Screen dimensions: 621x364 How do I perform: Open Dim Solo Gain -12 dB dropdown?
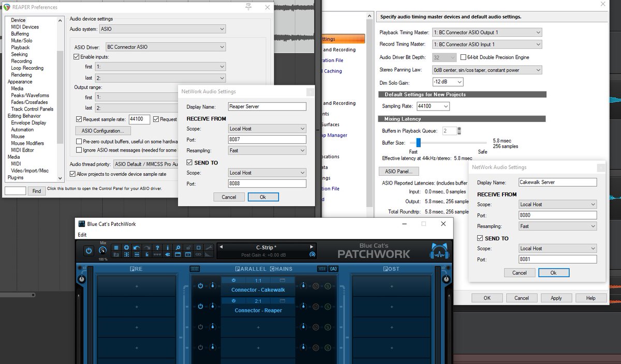coord(448,82)
